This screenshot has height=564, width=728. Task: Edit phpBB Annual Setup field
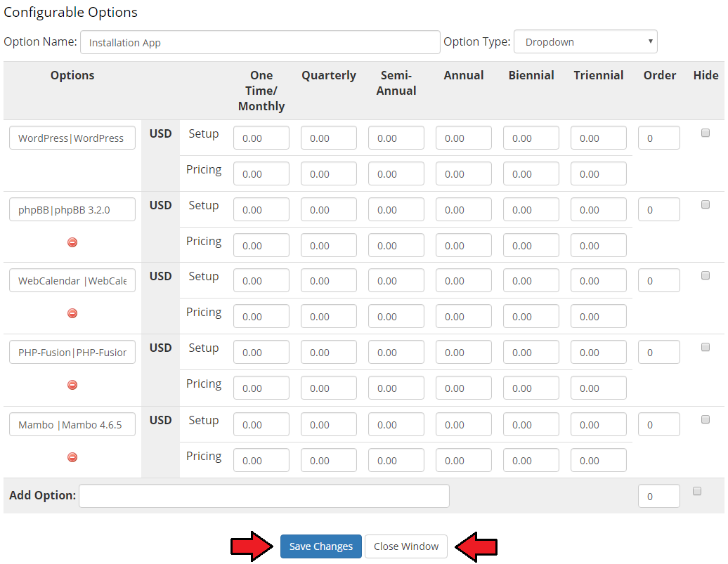(x=464, y=209)
